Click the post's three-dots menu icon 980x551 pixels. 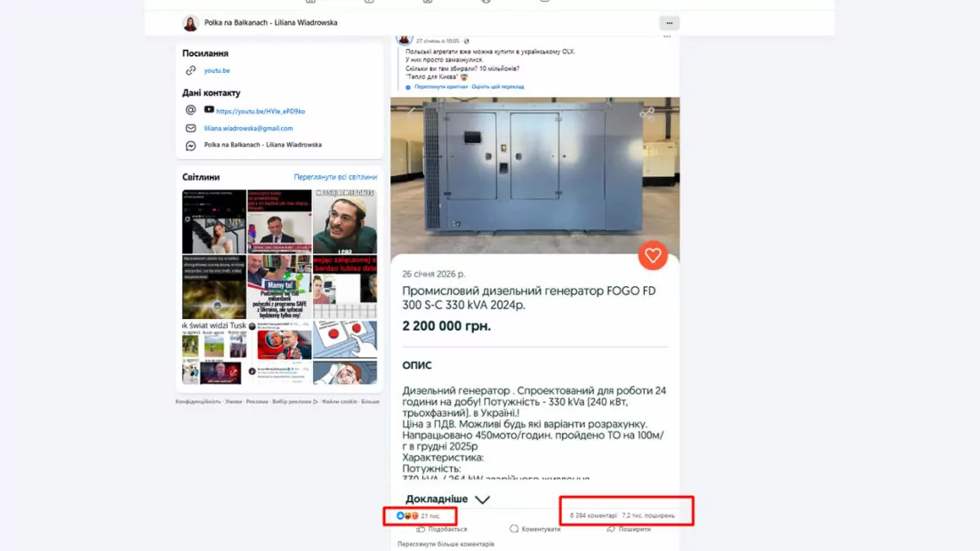pos(667,37)
